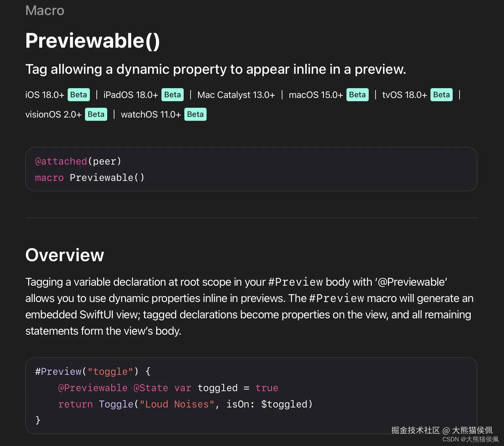Click the @attached keyword in the declaration
The height and width of the screenshot is (446, 504).
61,161
